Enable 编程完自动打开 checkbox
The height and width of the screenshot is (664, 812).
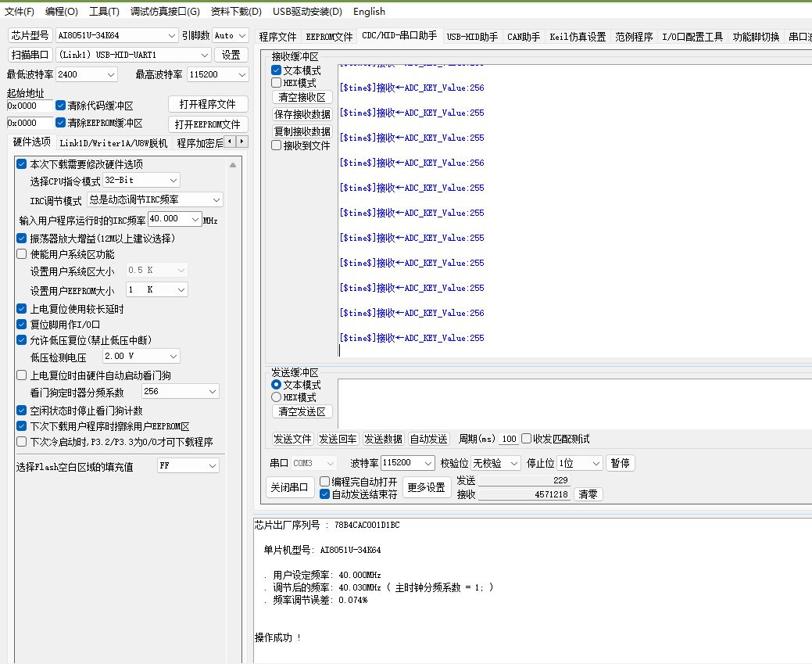click(x=324, y=481)
